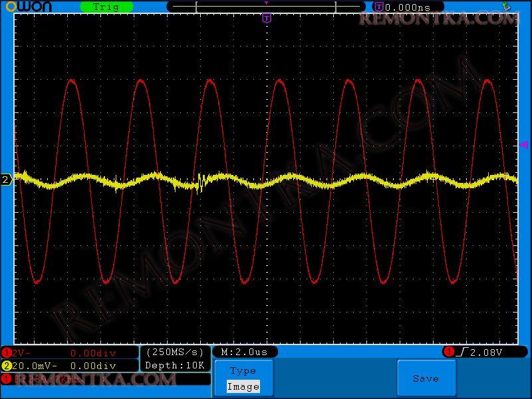Open the Type menu option
The image size is (532, 399).
click(x=243, y=371)
